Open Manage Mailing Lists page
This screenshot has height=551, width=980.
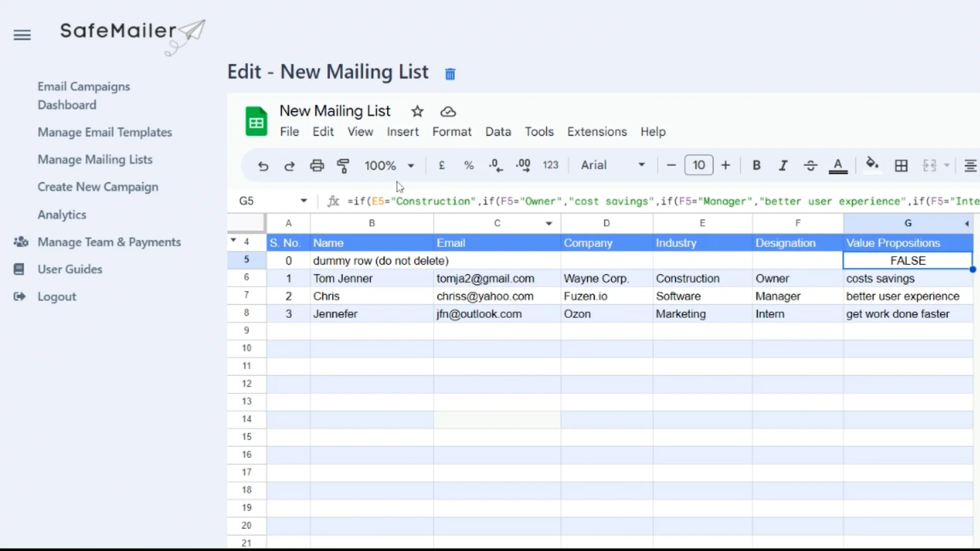[x=95, y=159]
